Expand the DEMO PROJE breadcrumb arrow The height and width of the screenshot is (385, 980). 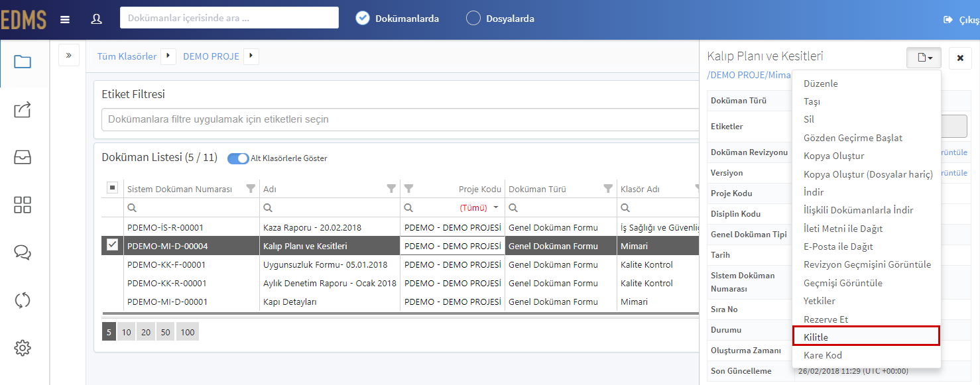(x=251, y=56)
